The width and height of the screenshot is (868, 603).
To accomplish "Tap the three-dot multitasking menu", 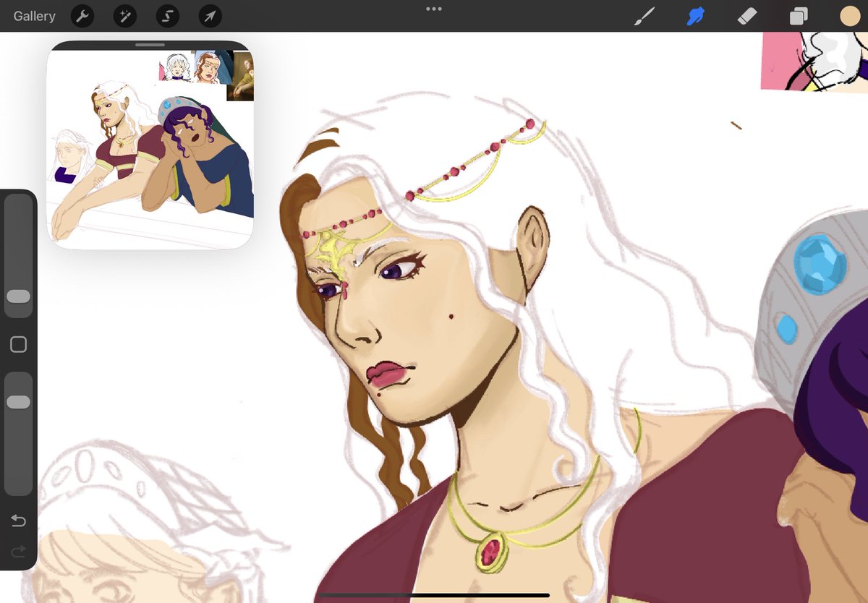I will tap(434, 9).
